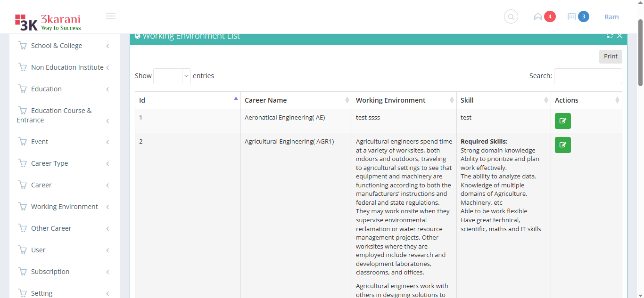Click the hamburger menu icon
Screen dimensions: 644x298
tap(111, 16)
